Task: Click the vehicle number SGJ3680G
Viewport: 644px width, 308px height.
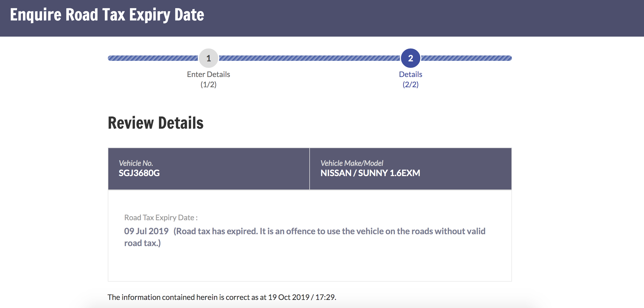Action: [139, 173]
